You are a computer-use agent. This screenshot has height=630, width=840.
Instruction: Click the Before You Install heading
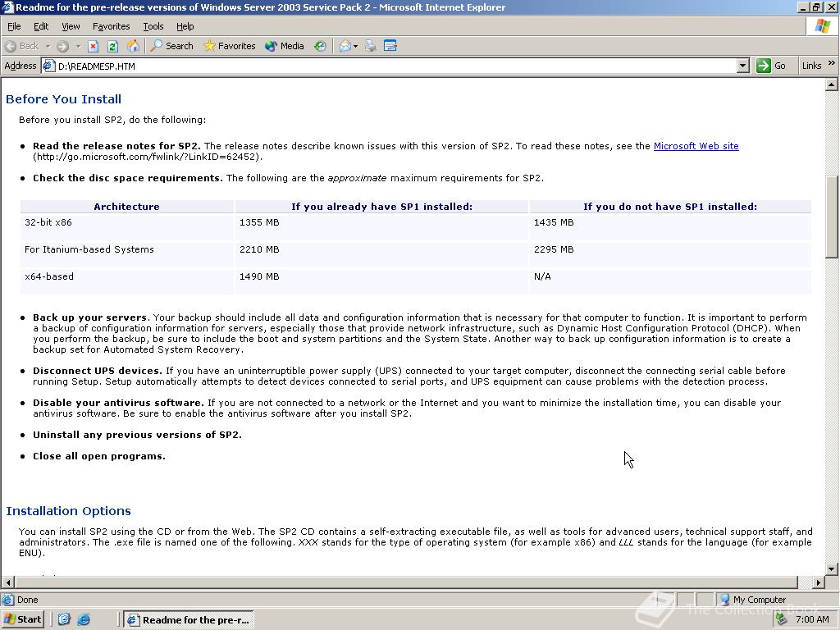[64, 99]
